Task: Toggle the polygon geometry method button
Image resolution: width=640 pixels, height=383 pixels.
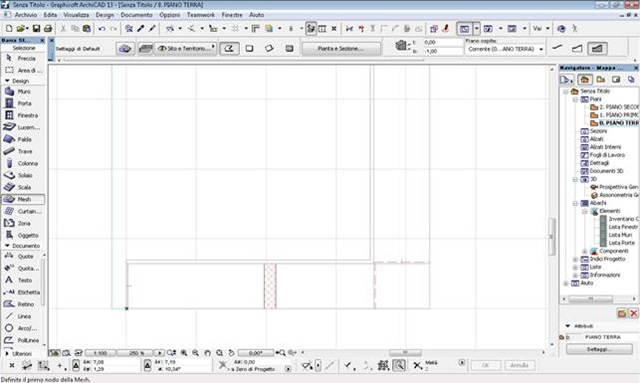Action: (229, 49)
